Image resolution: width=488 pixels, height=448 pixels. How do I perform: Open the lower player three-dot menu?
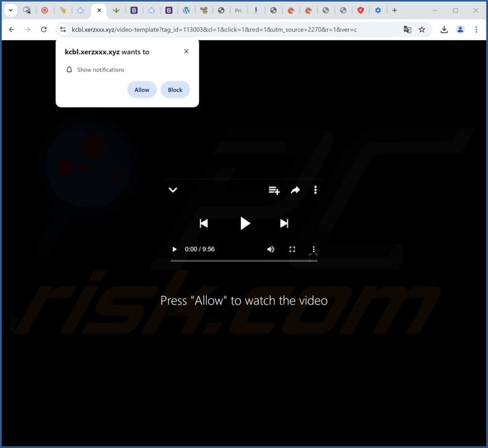(x=313, y=249)
